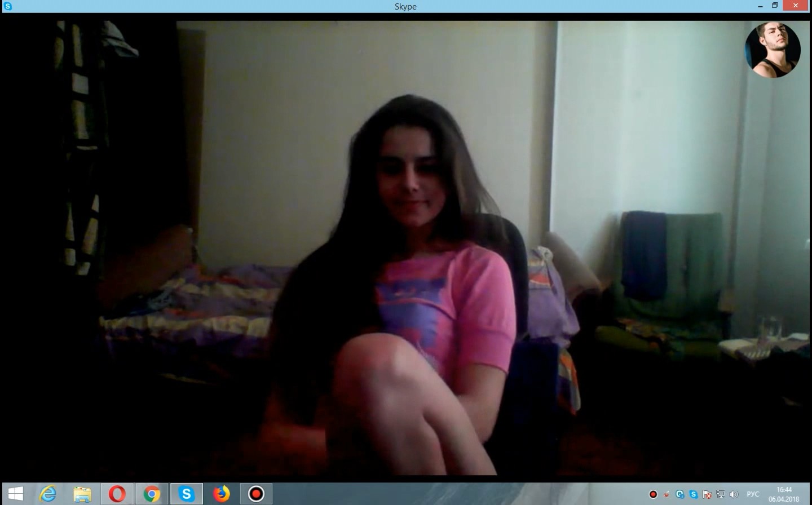Open the screen recorder taskbar button

pos(256,494)
